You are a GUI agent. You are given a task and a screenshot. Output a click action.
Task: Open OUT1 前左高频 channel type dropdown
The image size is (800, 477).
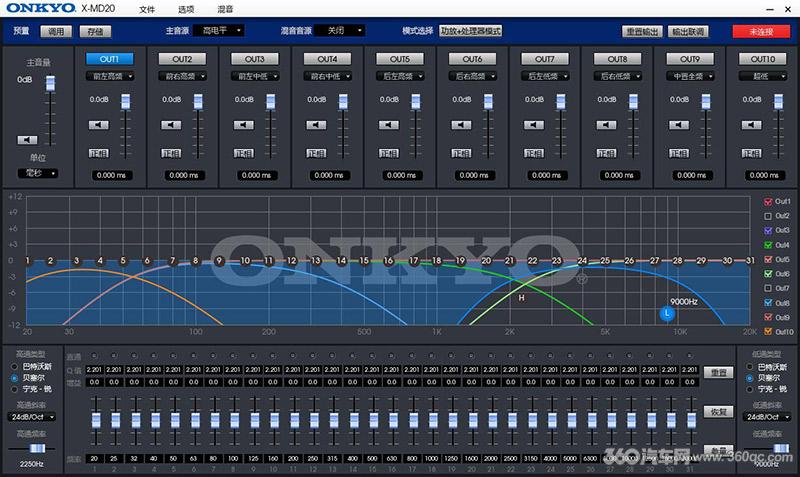[110, 77]
